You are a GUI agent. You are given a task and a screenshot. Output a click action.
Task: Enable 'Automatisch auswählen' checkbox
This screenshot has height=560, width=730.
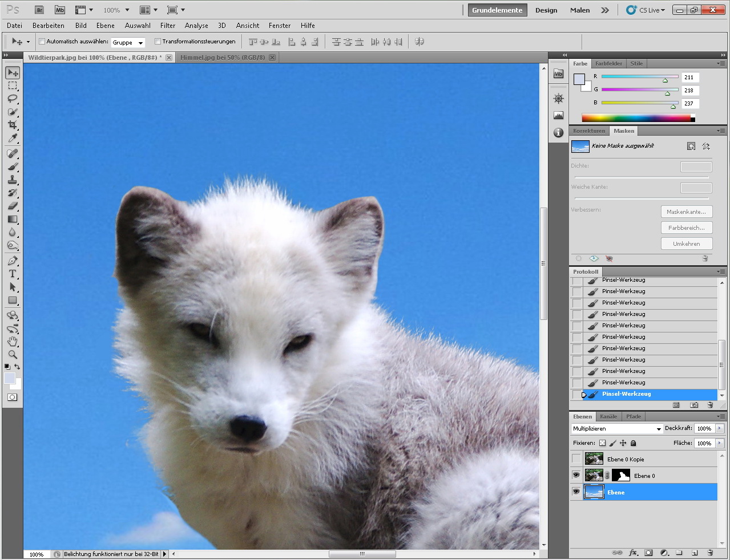(x=42, y=42)
